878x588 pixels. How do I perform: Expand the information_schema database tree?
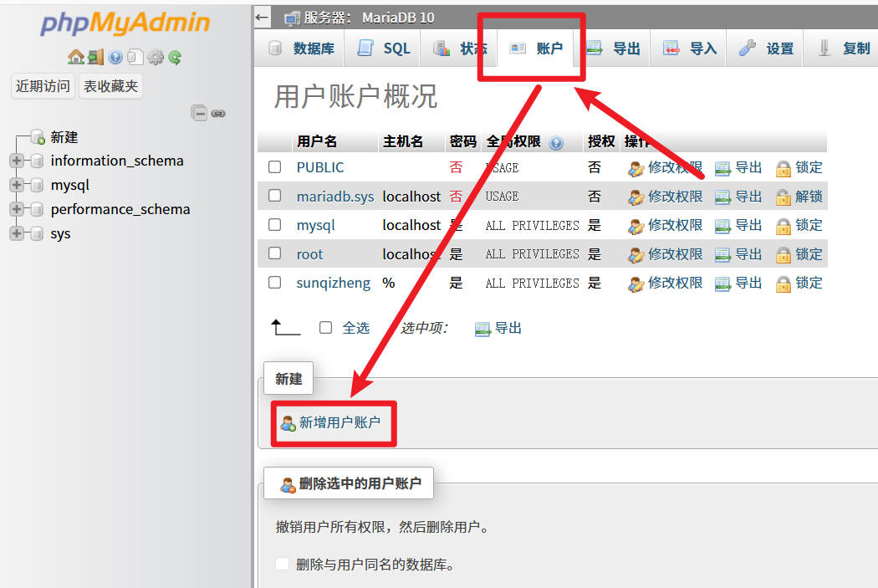coord(16,161)
